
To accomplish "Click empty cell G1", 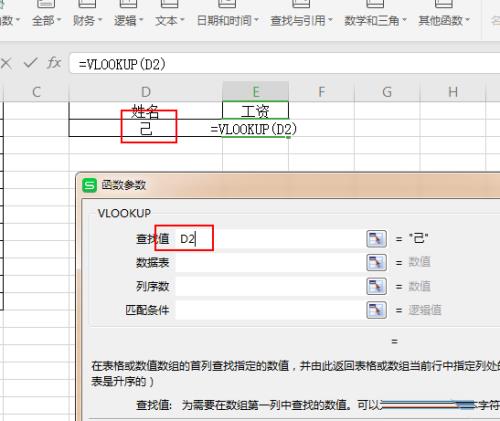I will pos(387,111).
